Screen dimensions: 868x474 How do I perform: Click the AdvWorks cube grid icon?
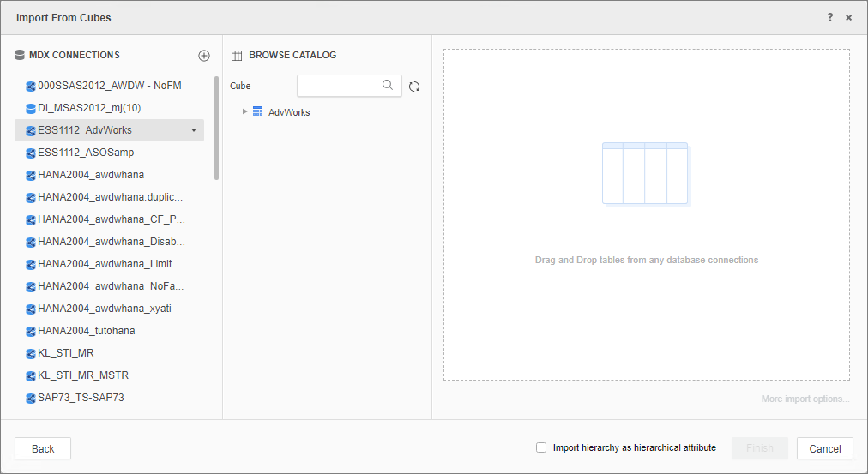pyautogui.click(x=257, y=111)
